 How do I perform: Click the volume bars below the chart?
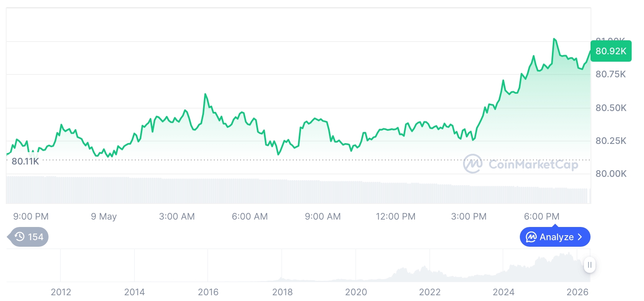298,190
